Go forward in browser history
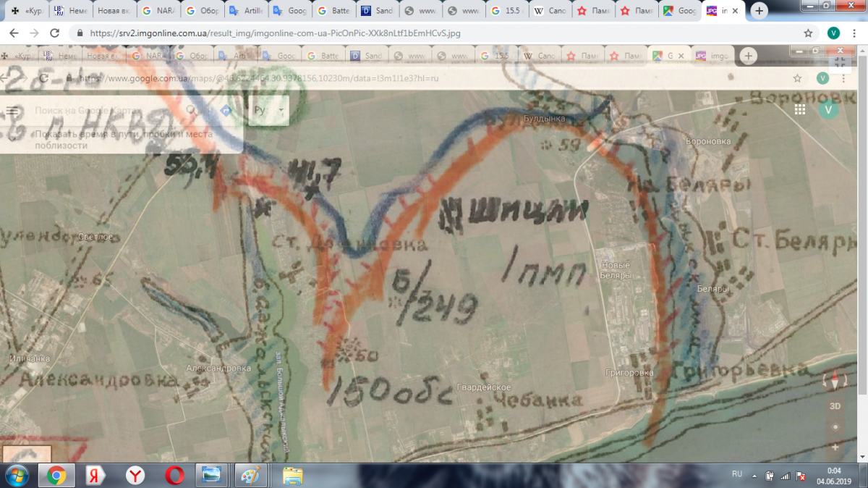This screenshot has height=488, width=868. tap(34, 33)
